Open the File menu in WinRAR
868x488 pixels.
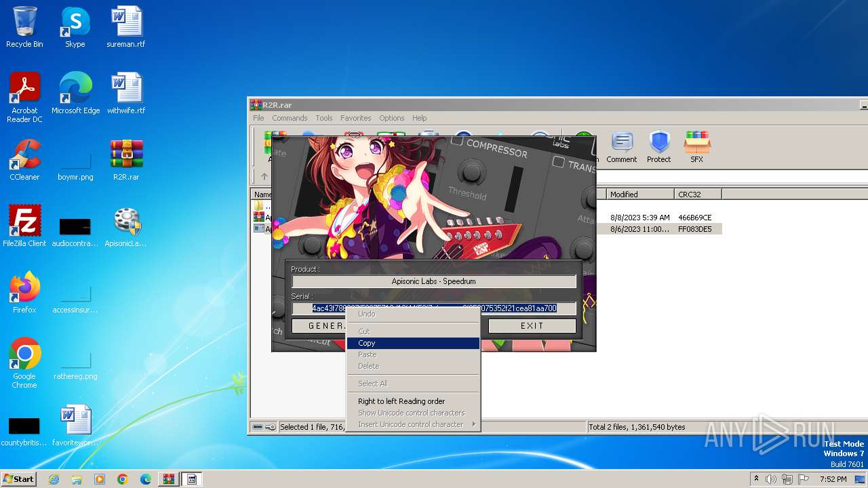pyautogui.click(x=258, y=118)
